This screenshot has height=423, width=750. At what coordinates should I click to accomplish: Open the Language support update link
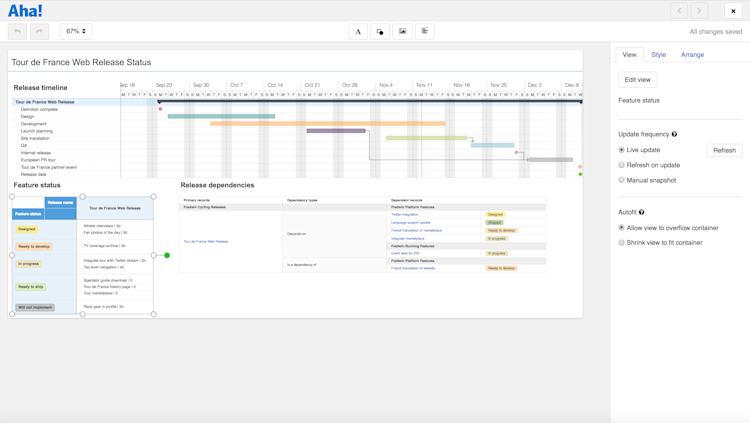tap(410, 223)
